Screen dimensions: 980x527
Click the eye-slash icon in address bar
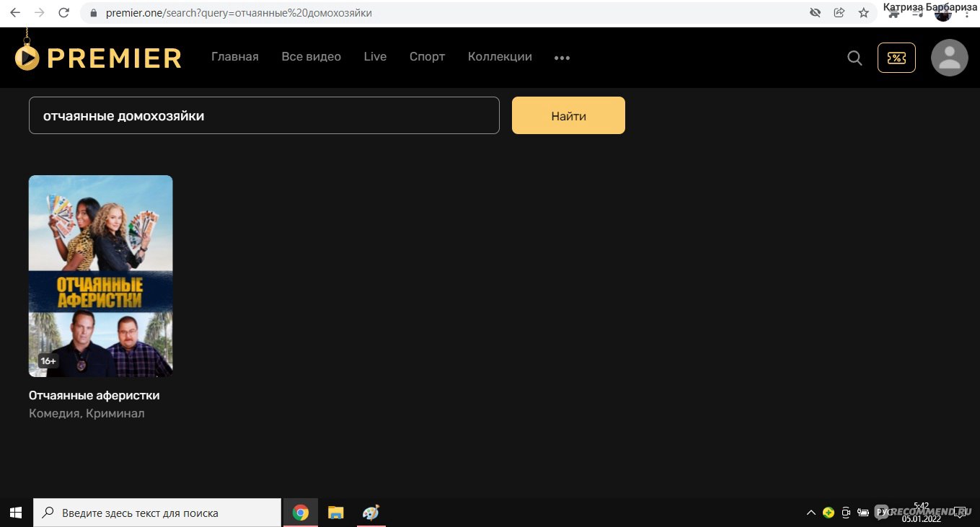[816, 13]
